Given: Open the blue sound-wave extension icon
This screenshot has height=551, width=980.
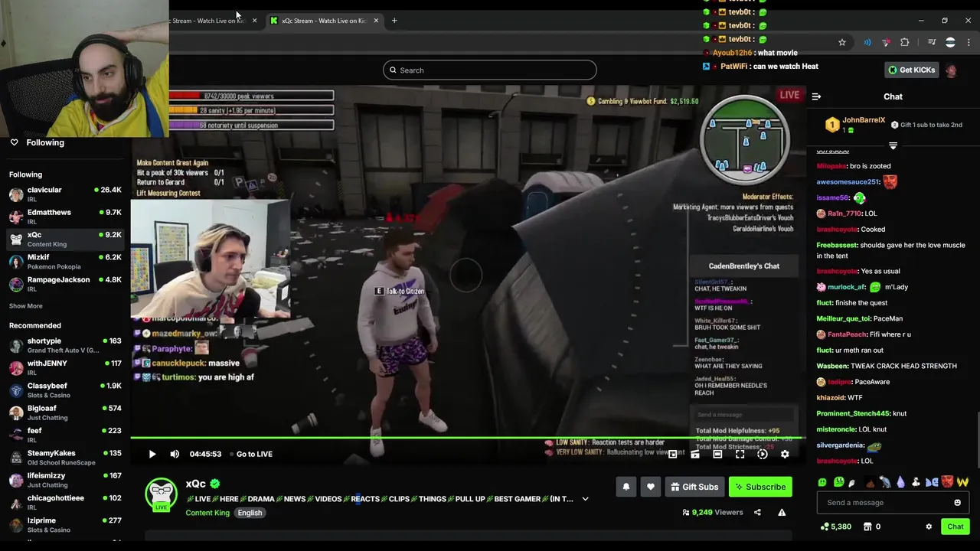Looking at the screenshot, I should pyautogui.click(x=867, y=43).
